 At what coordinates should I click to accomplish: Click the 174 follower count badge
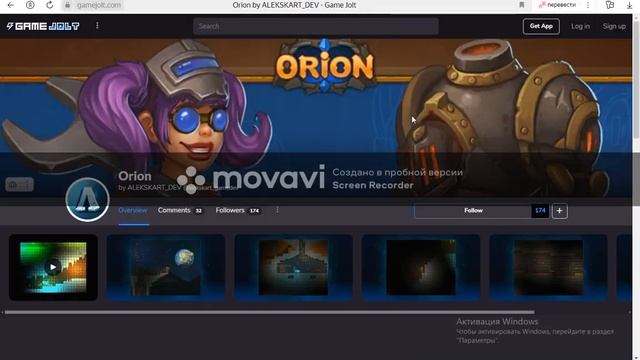[540, 211]
